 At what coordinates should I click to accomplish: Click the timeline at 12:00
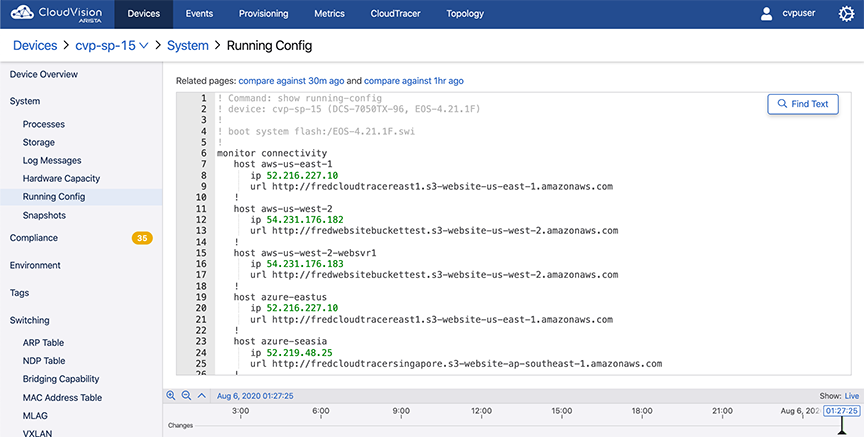click(481, 411)
